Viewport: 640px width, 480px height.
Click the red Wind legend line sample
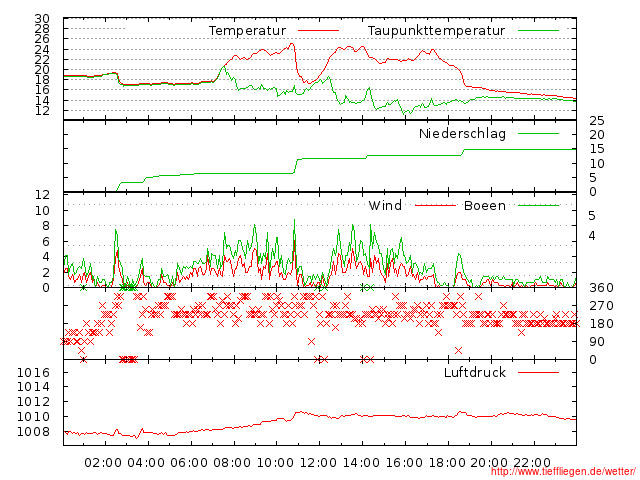click(435, 205)
